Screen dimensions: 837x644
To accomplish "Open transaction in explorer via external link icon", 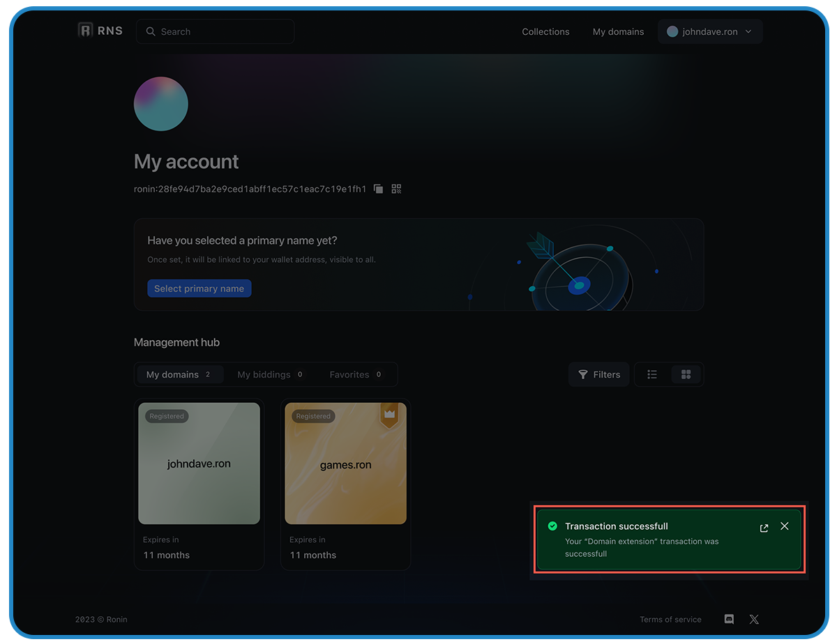I will (764, 528).
